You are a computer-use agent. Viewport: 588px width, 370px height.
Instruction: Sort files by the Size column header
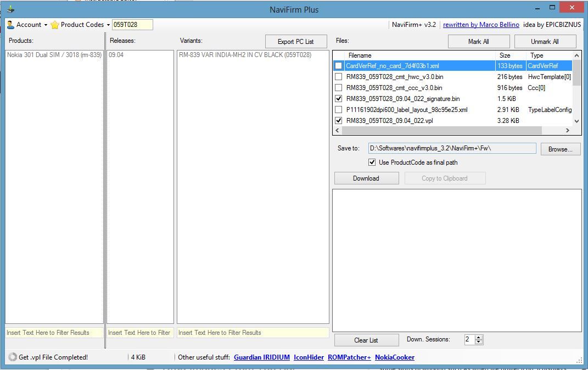tap(510, 55)
